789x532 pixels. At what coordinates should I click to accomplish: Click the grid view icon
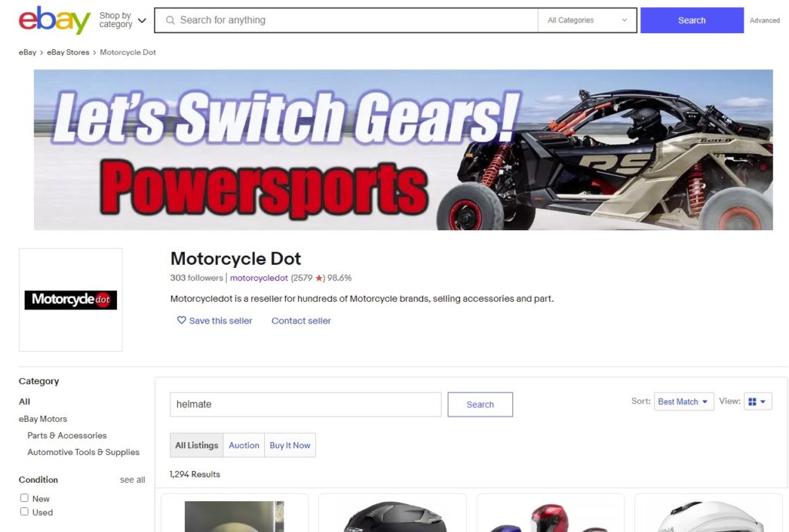752,401
